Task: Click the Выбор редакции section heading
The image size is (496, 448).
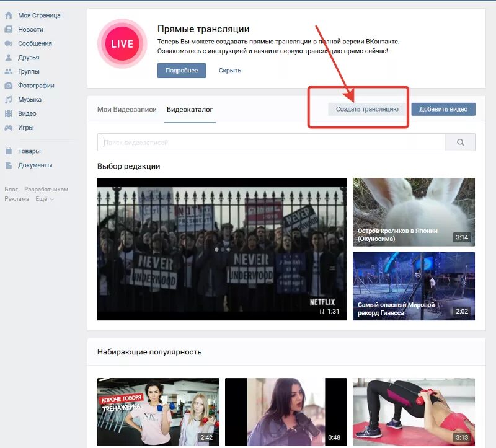Action: 129,166
